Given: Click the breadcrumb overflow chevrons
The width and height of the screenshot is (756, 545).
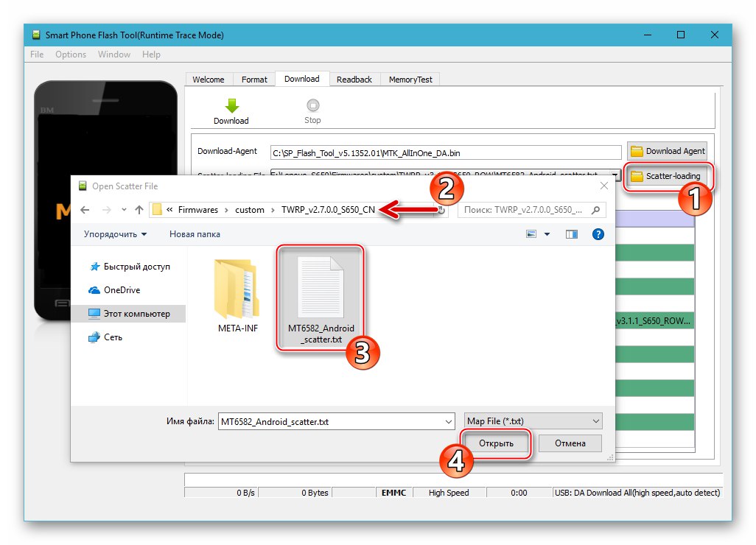Looking at the screenshot, I should pyautogui.click(x=169, y=210).
